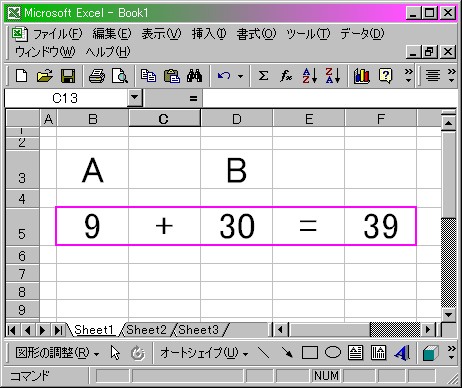Select column D header
Screen dimensions: 462x388
coord(236,119)
